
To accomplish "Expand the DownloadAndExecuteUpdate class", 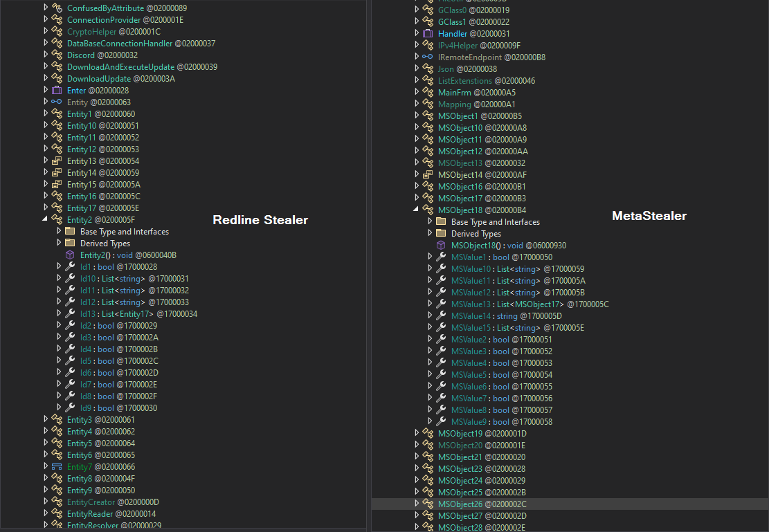I will 46,66.
